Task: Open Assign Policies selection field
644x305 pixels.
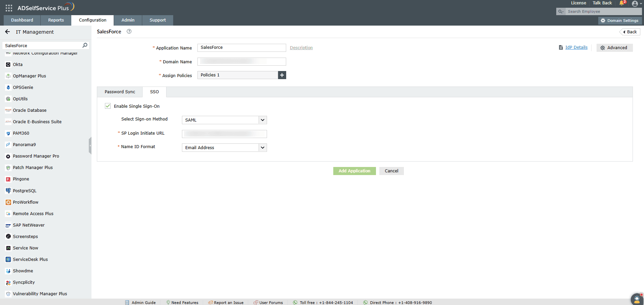Action: 238,75
